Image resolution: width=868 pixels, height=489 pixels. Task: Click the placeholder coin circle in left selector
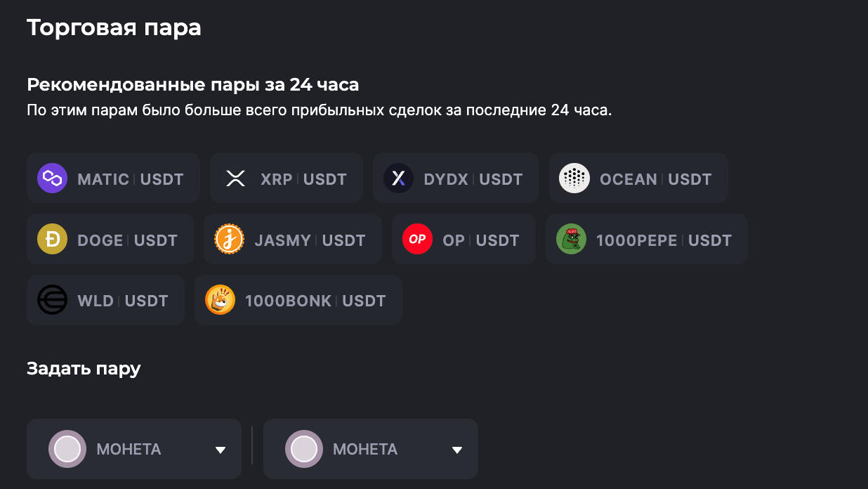[x=67, y=448]
